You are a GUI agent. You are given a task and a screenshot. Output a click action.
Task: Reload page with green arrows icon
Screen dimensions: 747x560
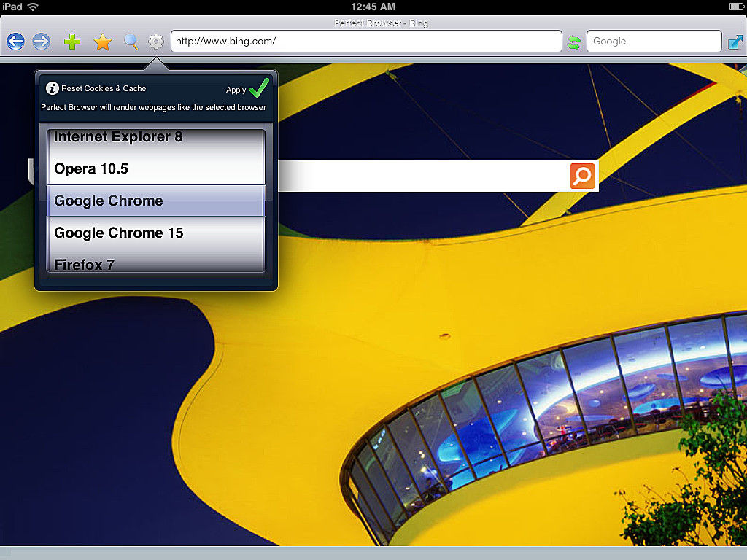574,43
